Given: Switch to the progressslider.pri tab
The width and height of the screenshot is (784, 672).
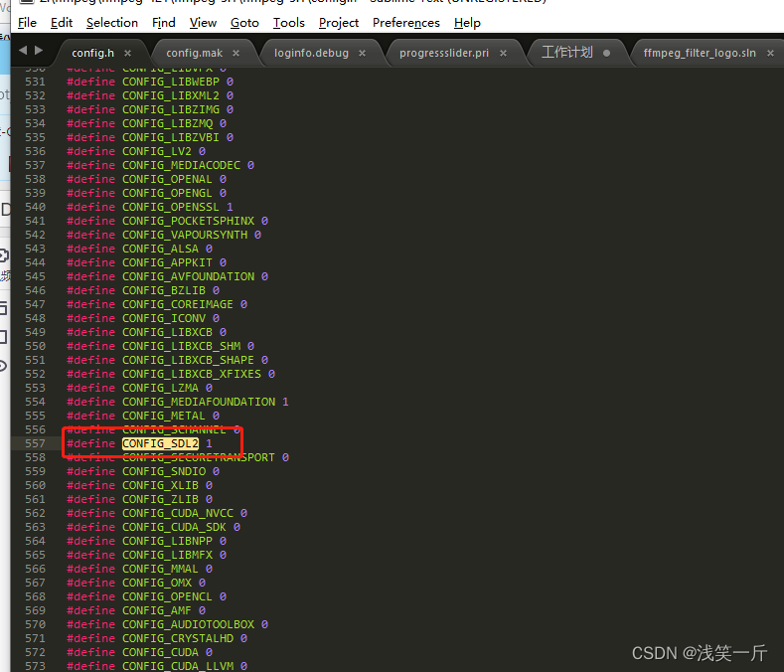Looking at the screenshot, I should 444,53.
